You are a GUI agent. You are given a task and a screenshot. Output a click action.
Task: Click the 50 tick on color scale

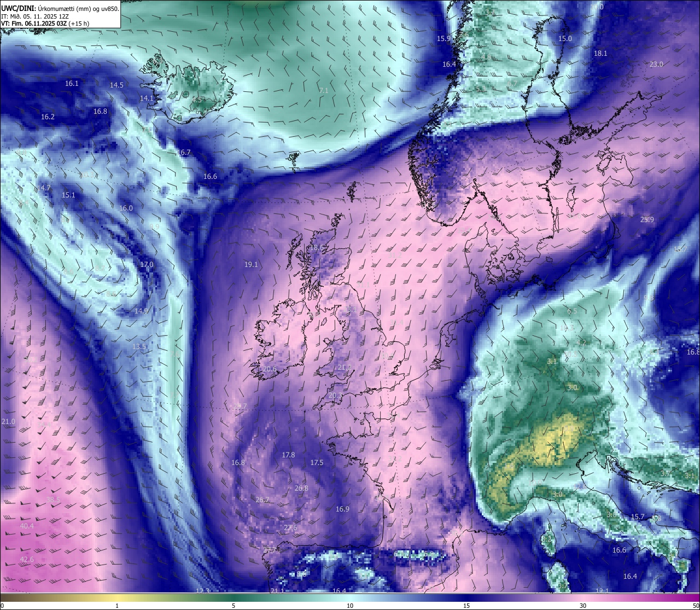click(x=696, y=606)
